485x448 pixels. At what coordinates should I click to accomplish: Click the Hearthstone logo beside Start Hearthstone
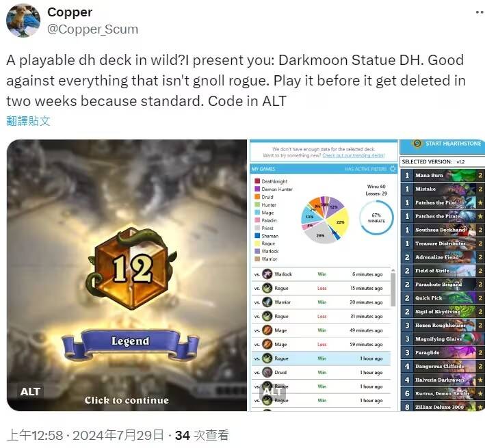pos(417,144)
